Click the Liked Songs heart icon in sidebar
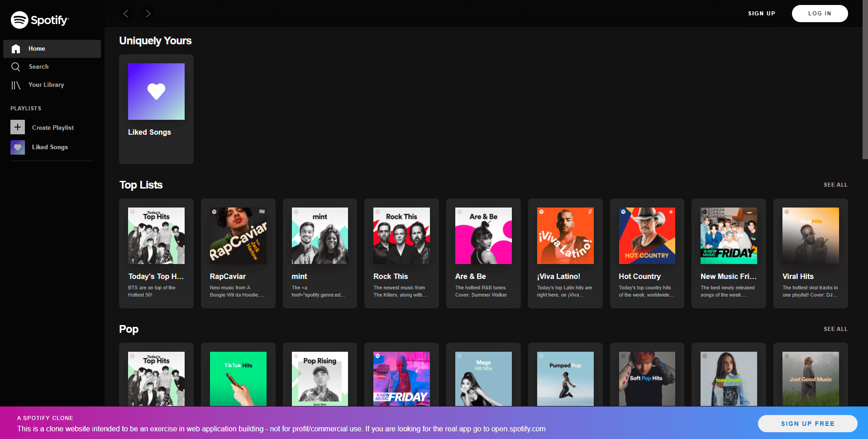This screenshot has width=868, height=439. (18, 147)
